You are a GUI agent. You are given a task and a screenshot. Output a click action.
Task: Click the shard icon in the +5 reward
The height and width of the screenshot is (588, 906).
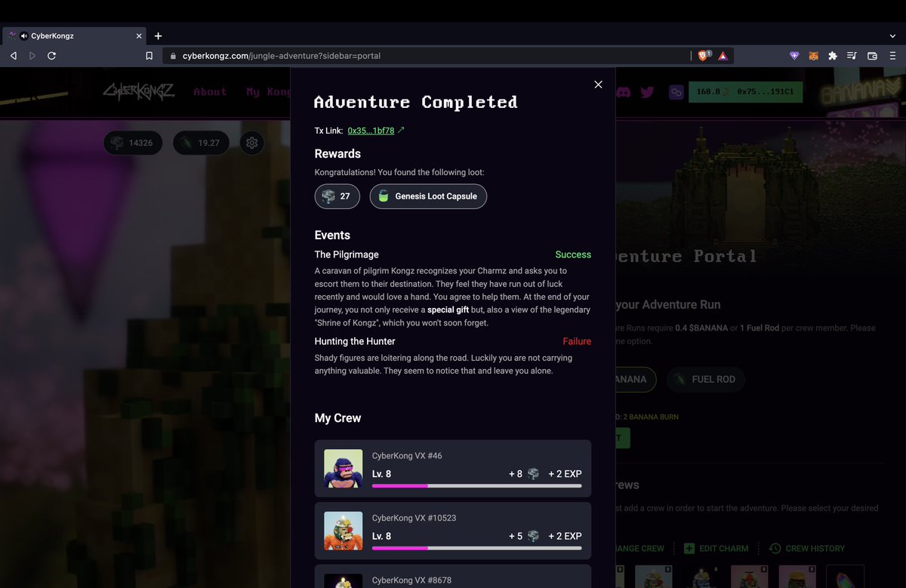pyautogui.click(x=534, y=536)
